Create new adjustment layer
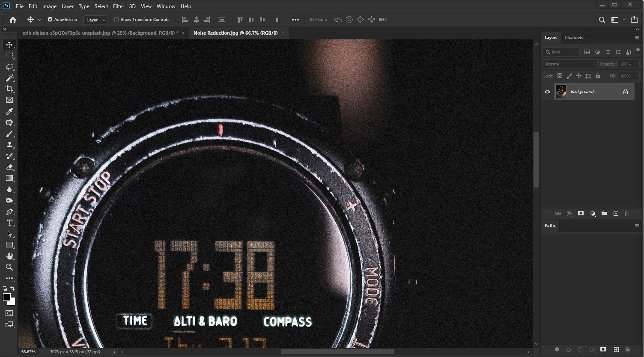Screen dimensions: 644x357 click(x=593, y=213)
